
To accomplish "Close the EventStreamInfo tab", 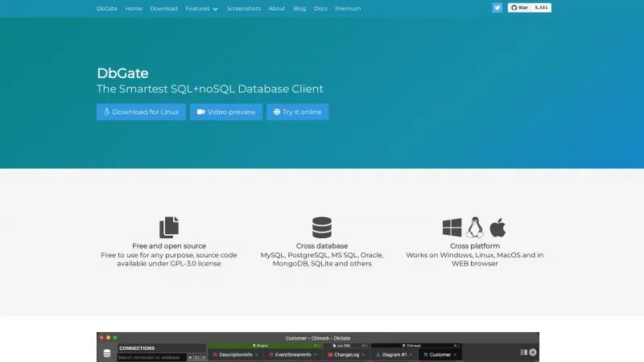I will point(316,355).
